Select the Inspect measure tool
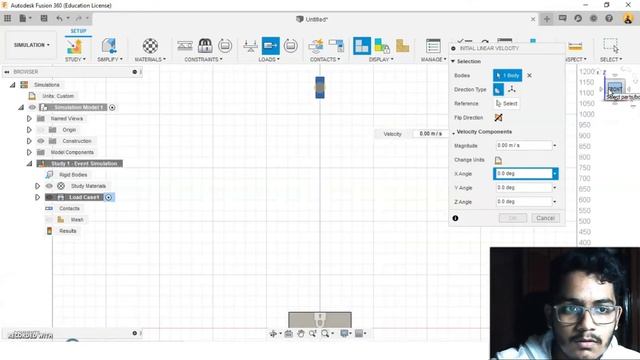 pos(575,47)
